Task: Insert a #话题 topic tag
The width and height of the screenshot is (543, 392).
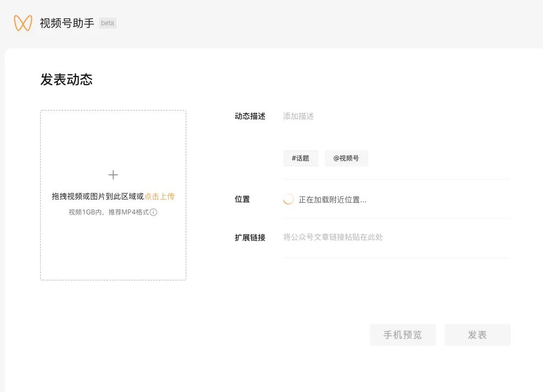Action: [x=300, y=158]
